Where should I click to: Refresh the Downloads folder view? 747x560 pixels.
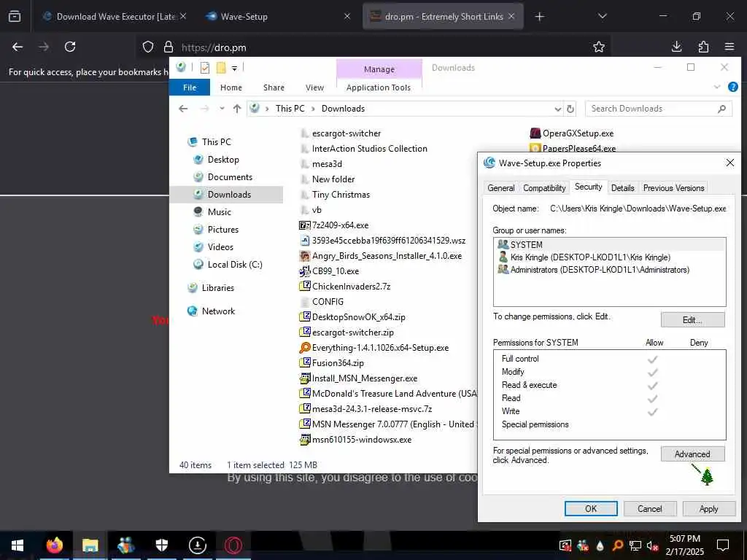[570, 109]
